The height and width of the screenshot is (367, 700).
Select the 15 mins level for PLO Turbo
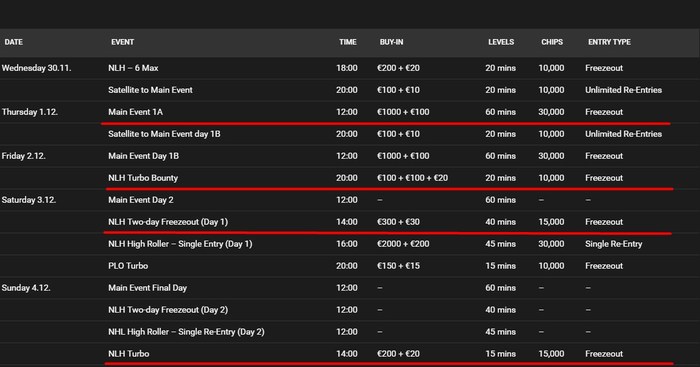pyautogui.click(x=500, y=266)
